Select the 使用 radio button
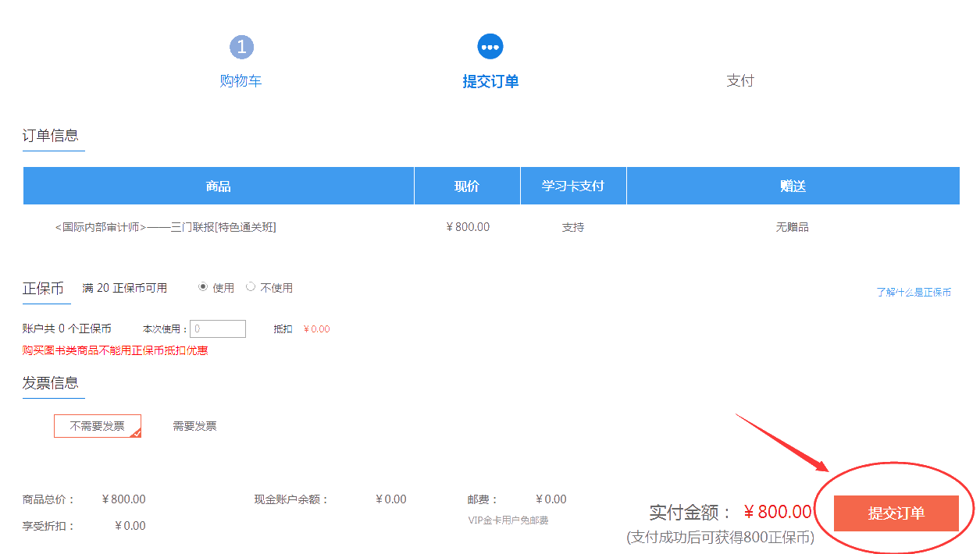This screenshot has height=554, width=980. point(204,287)
